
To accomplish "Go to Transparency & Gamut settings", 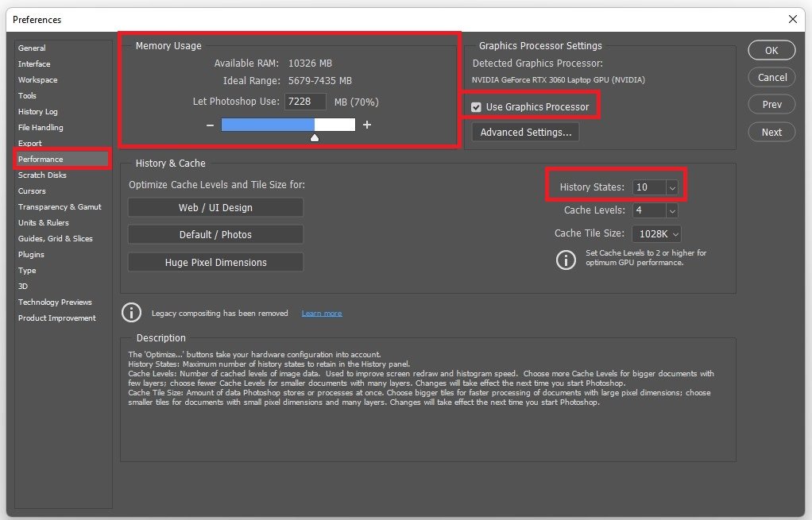I will pos(60,207).
